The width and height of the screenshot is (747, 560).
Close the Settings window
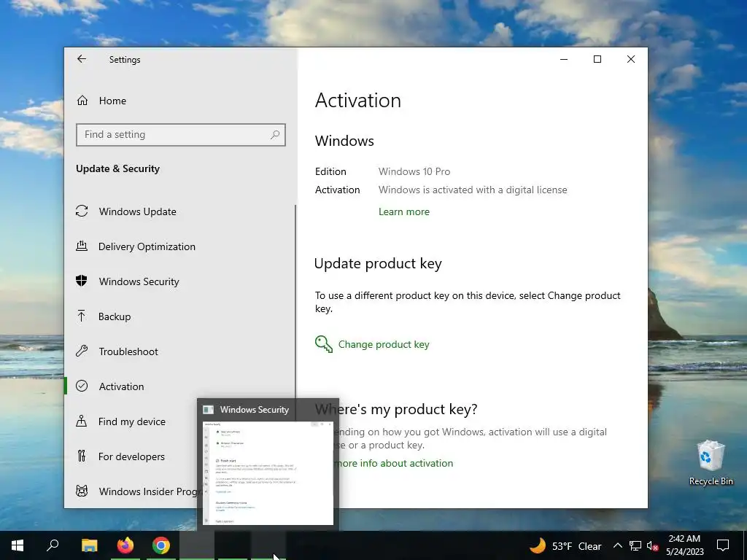(631, 59)
